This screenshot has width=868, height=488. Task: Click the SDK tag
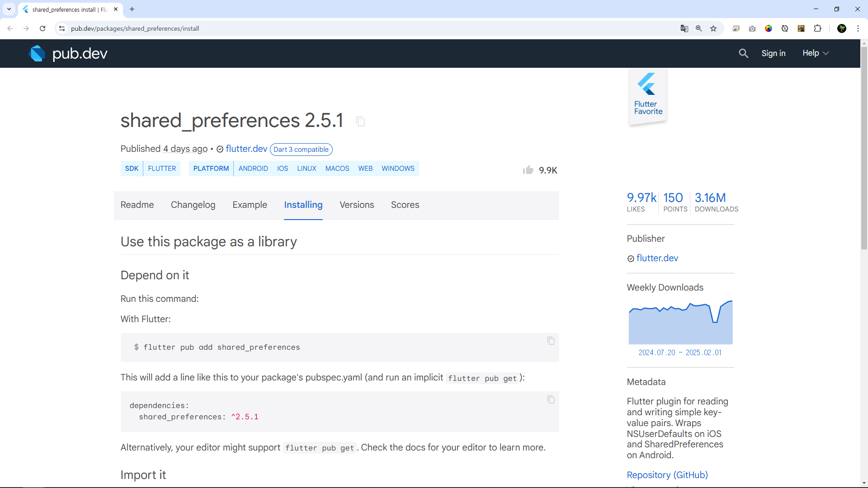click(x=132, y=169)
